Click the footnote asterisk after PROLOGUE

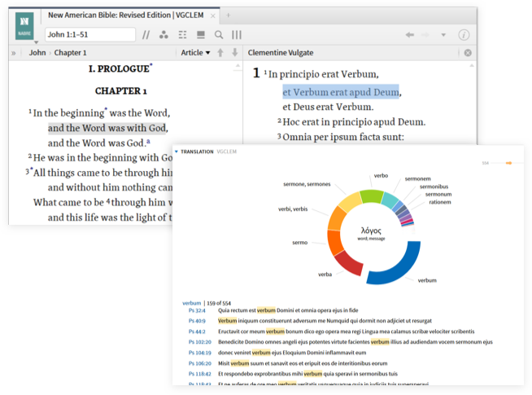[x=151, y=64]
